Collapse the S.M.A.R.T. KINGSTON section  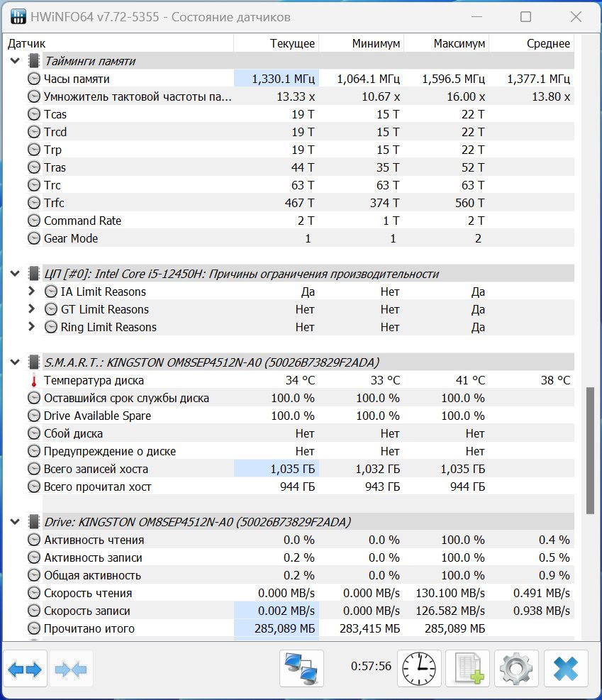(15, 362)
